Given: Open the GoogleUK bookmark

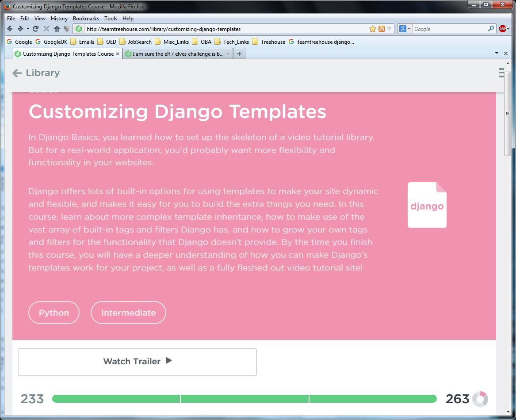Looking at the screenshot, I should click(52, 42).
